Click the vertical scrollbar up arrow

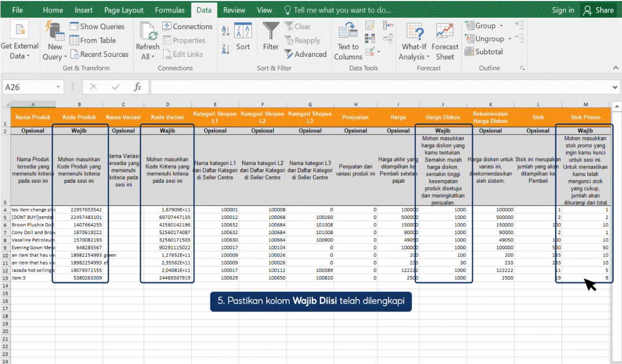tap(617, 106)
